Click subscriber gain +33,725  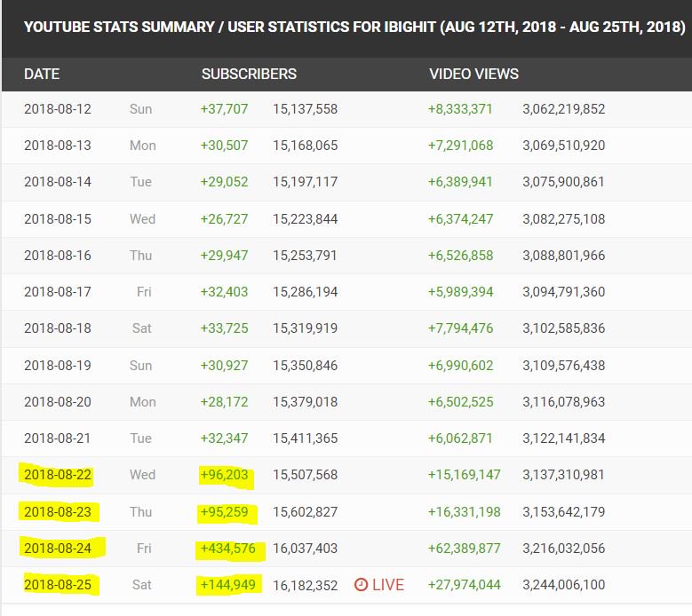coord(224,328)
